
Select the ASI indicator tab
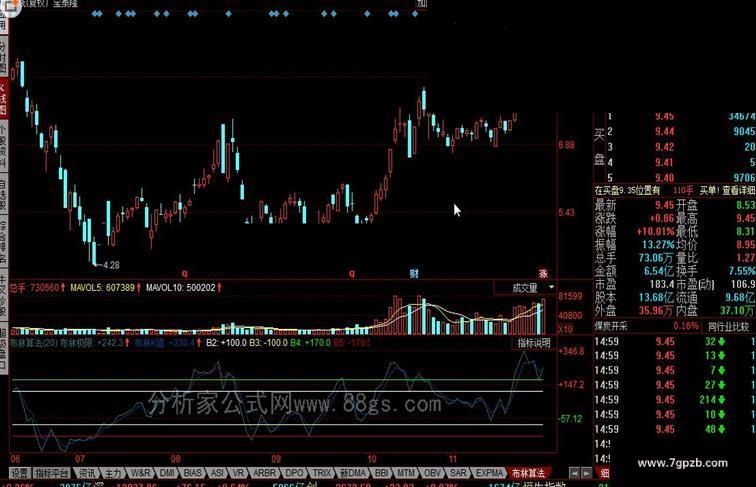click(217, 473)
